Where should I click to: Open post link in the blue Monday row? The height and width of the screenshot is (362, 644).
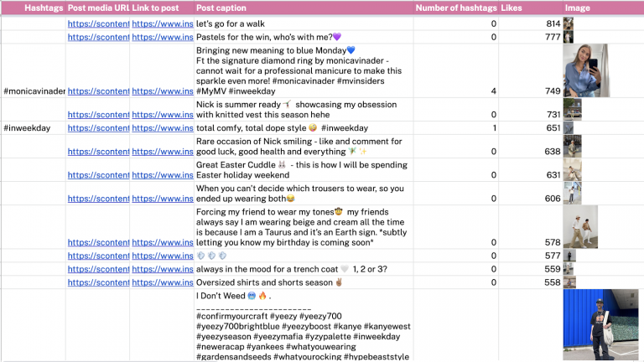[162, 90]
